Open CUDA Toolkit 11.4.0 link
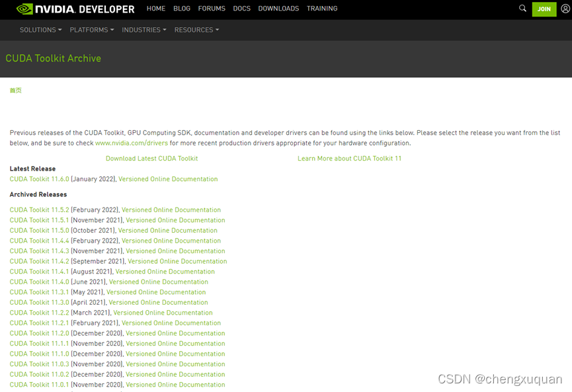Viewport: 572px width, 392px height. (39, 282)
